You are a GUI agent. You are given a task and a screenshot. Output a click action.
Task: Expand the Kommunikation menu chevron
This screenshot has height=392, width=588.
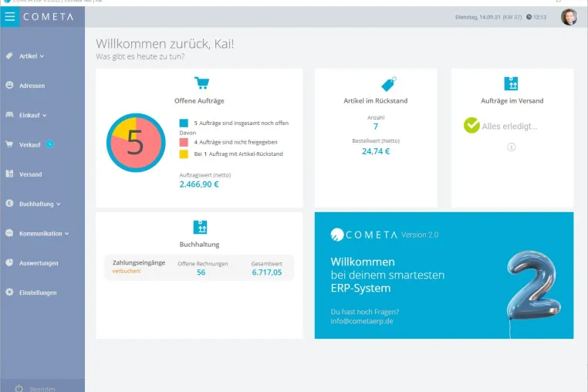point(67,234)
